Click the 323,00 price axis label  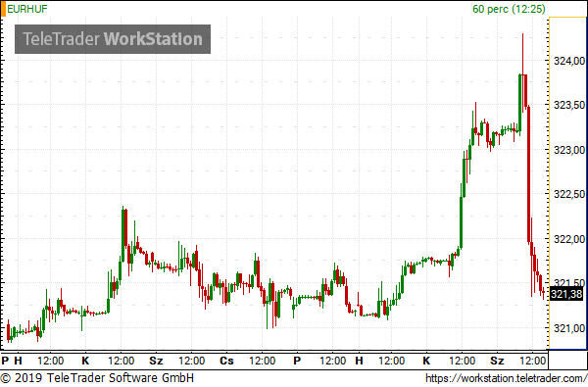point(569,150)
